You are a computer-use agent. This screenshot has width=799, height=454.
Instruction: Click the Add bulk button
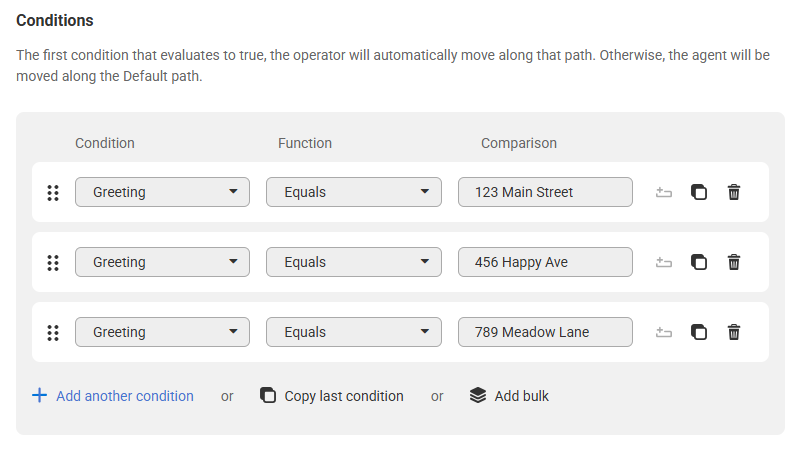point(509,395)
